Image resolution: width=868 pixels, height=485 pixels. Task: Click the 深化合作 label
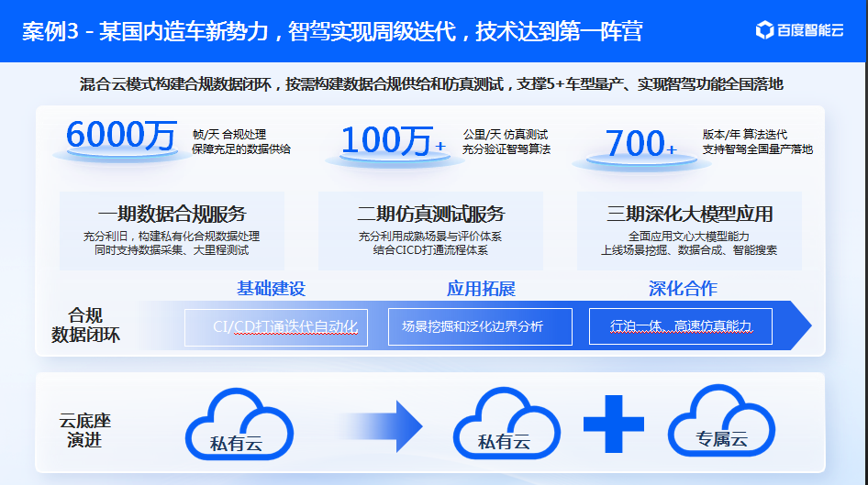pyautogui.click(x=683, y=289)
